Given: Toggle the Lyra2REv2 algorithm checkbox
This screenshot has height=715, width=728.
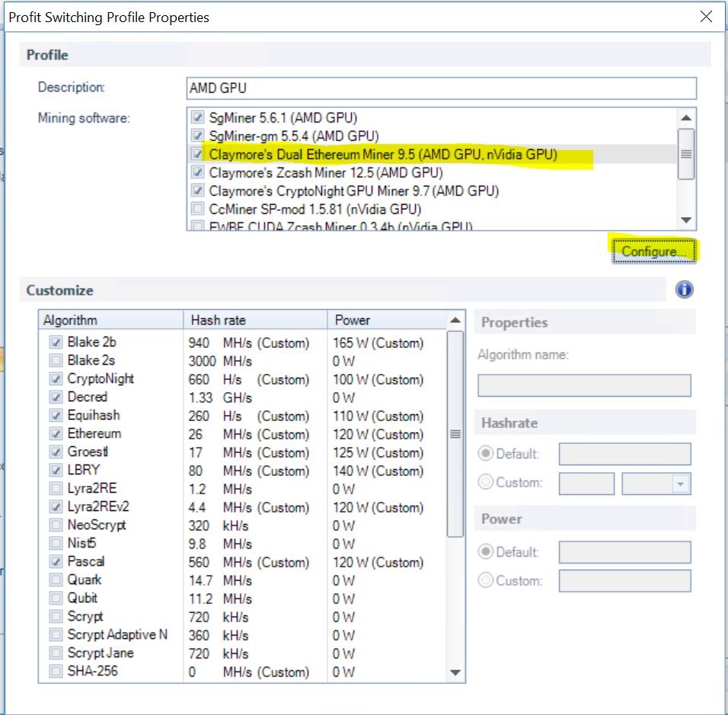Looking at the screenshot, I should (x=56, y=506).
